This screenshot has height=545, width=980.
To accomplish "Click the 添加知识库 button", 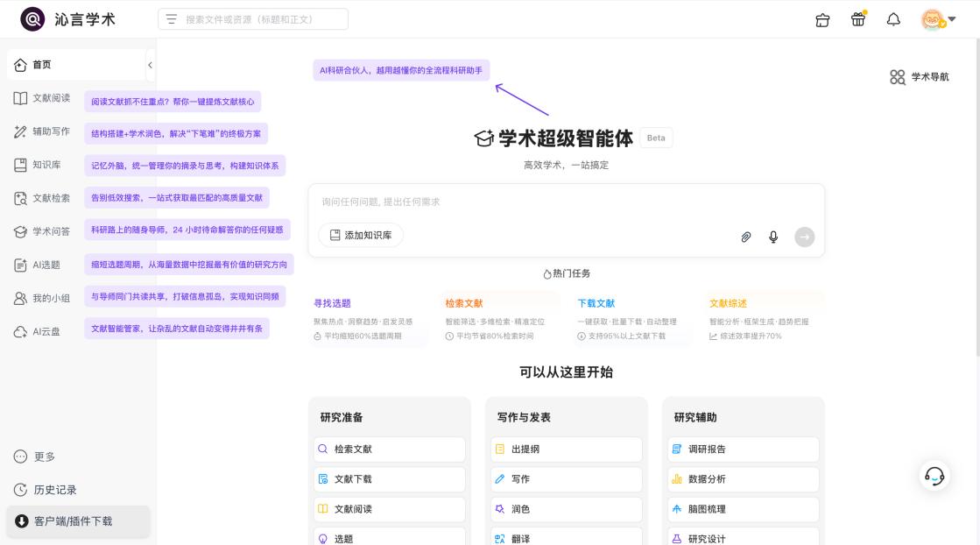I will 360,235.
